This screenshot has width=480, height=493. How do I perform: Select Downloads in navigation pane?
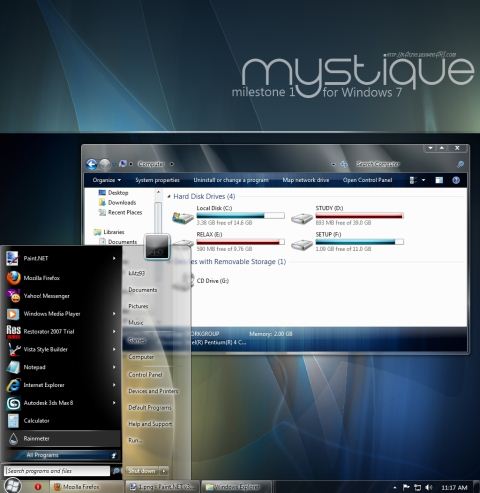coord(117,202)
